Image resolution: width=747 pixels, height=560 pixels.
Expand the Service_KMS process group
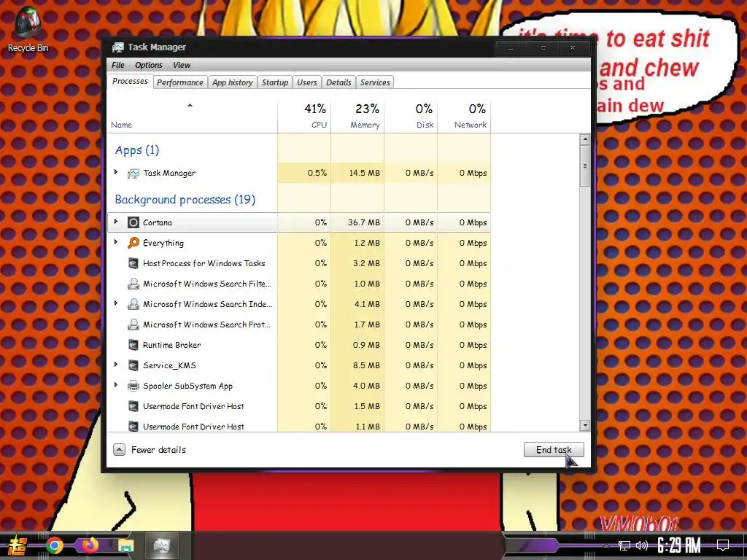pos(116,365)
